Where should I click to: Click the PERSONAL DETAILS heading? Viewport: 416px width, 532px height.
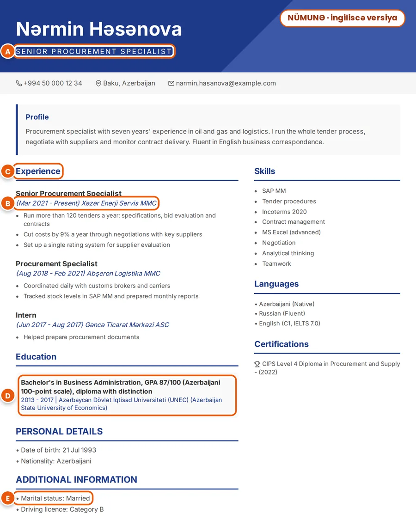click(59, 431)
